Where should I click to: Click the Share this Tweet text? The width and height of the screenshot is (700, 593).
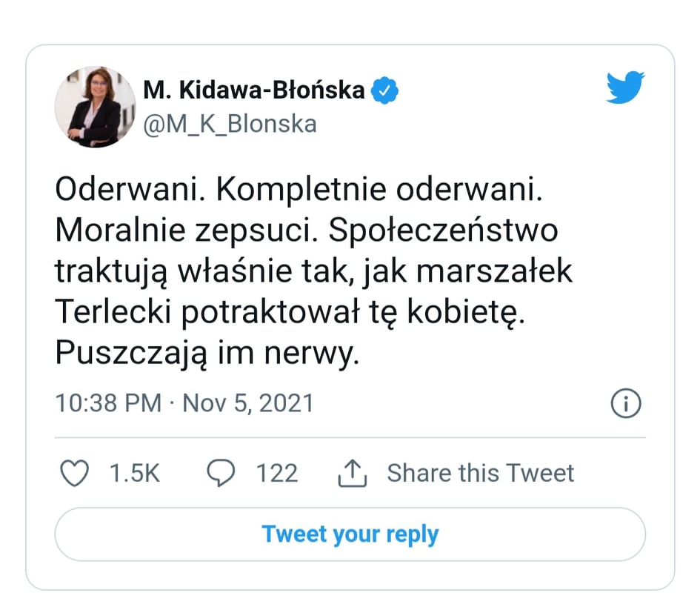tap(480, 473)
